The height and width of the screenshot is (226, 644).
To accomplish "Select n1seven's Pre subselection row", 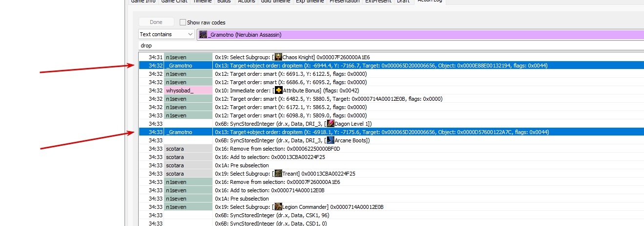I will [391, 199].
